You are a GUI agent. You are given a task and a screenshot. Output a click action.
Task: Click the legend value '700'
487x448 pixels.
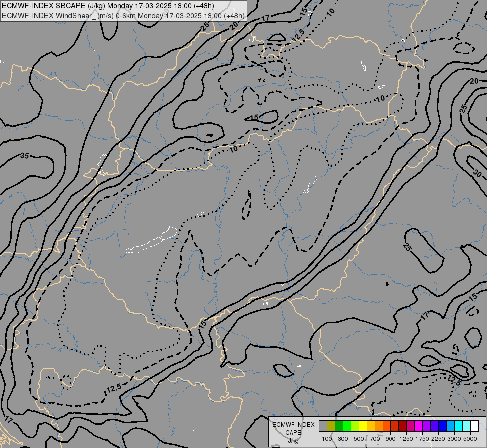pos(375,439)
